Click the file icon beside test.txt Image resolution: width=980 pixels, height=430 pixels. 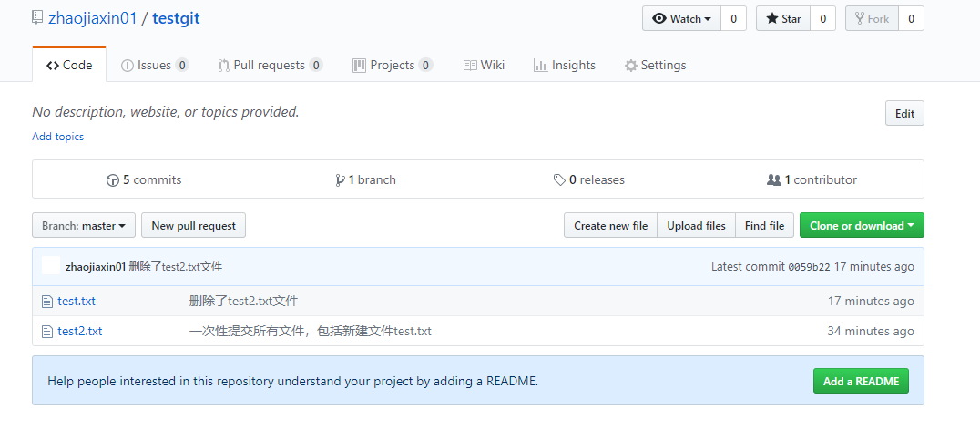pyautogui.click(x=46, y=302)
